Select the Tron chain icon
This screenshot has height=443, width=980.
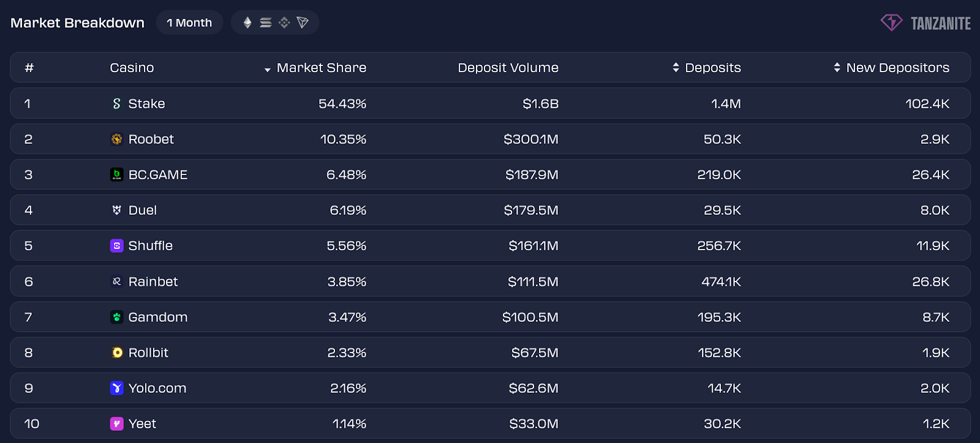tap(303, 23)
